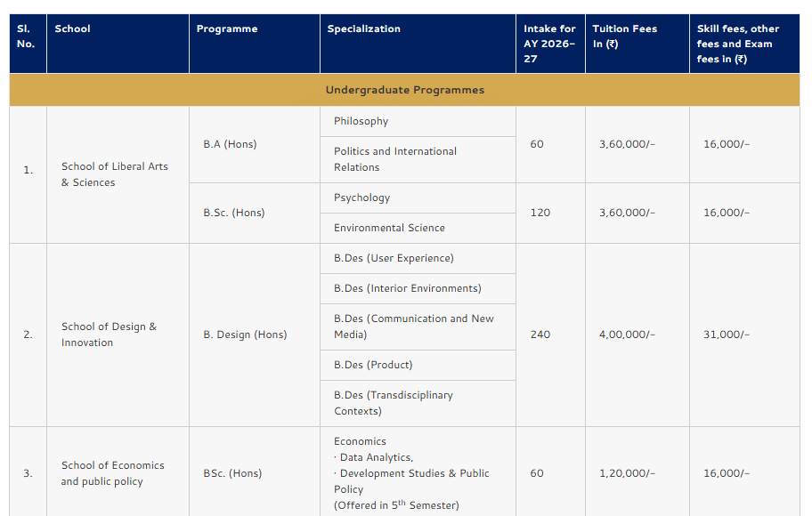Click the School column header

click(x=72, y=28)
